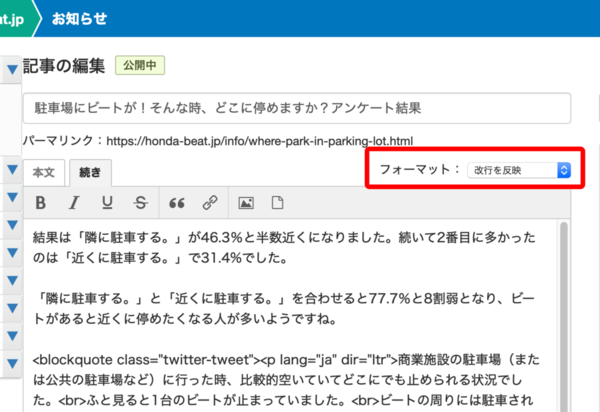Click the 公開中 status badge
This screenshot has height=412, width=600.
pos(140,65)
